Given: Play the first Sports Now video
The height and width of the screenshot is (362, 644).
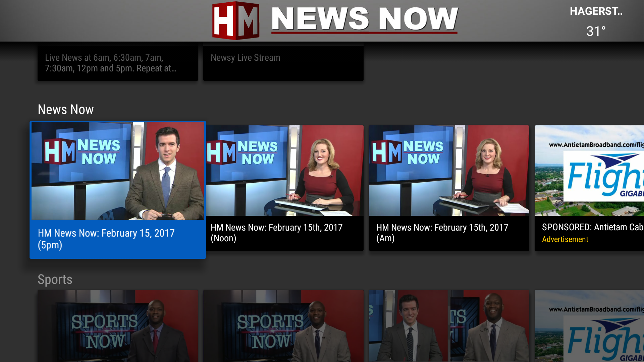Looking at the screenshot, I should pos(117,326).
